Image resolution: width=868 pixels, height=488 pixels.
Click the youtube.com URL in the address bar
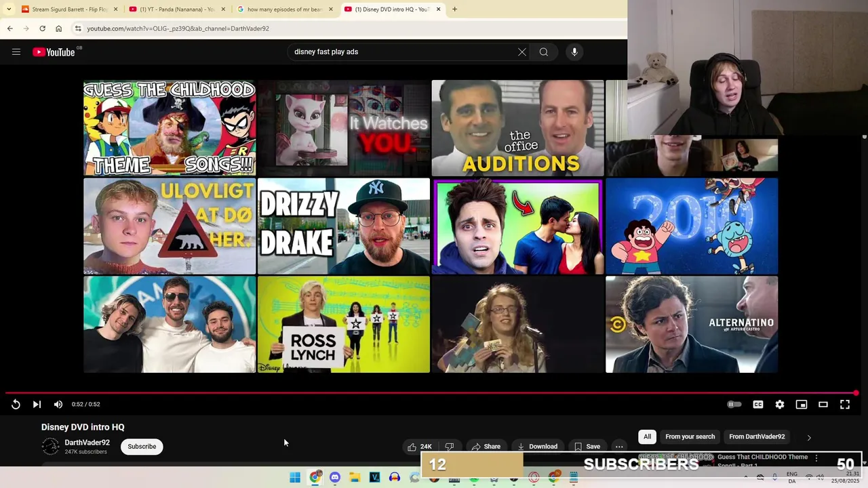pyautogui.click(x=178, y=28)
